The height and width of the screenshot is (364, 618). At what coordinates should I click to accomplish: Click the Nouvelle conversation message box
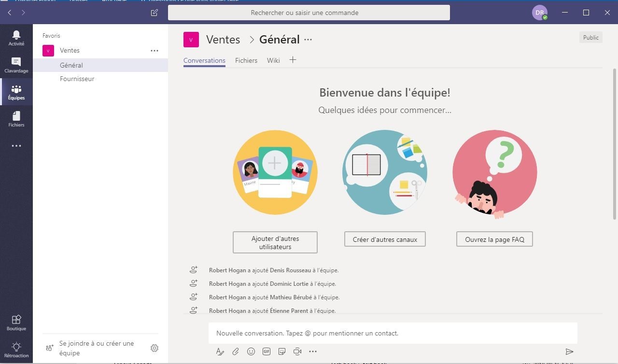point(393,333)
